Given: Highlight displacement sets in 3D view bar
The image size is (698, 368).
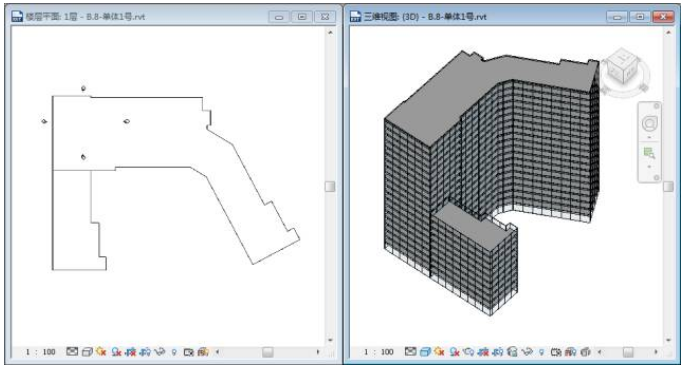Looking at the screenshot, I should [x=585, y=352].
